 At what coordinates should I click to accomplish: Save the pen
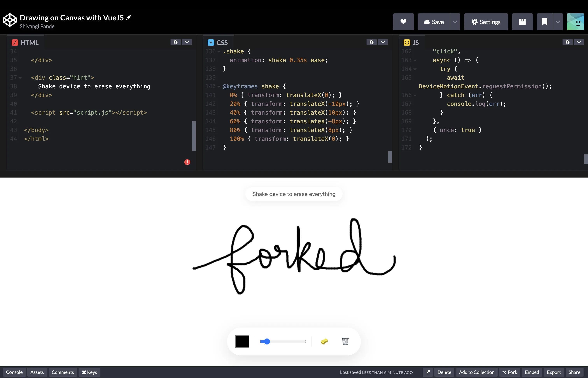click(434, 22)
